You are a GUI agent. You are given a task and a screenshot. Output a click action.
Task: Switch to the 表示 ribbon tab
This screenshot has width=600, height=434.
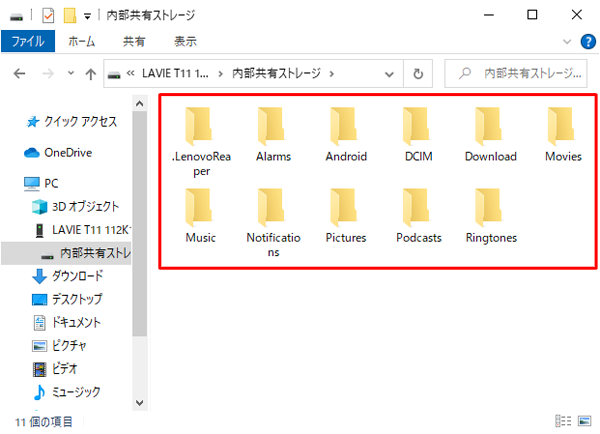tap(185, 41)
